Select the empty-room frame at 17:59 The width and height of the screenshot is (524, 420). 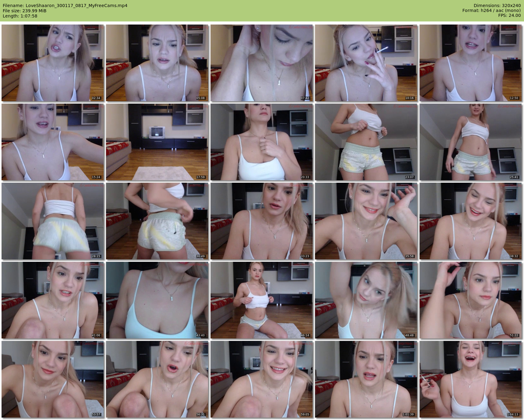(157, 142)
